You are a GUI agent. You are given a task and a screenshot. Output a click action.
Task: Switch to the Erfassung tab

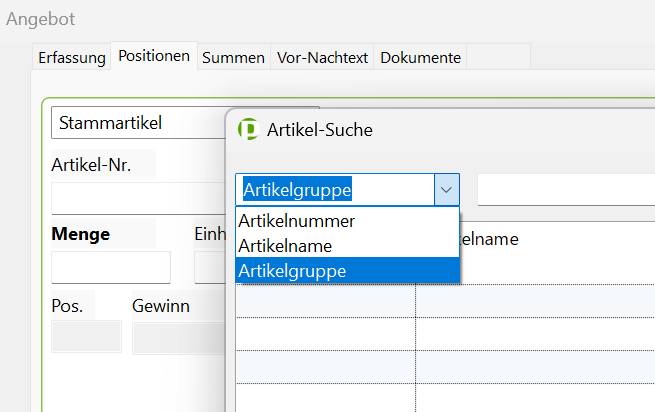point(71,57)
